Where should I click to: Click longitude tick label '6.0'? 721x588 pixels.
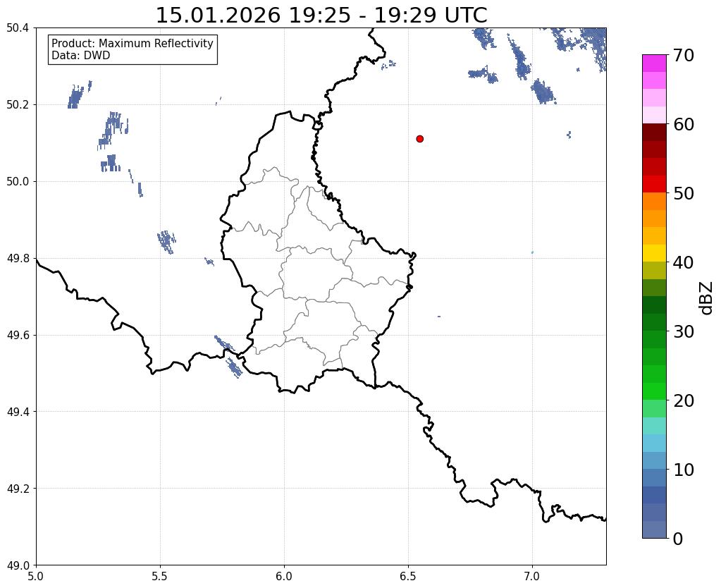coord(284,577)
